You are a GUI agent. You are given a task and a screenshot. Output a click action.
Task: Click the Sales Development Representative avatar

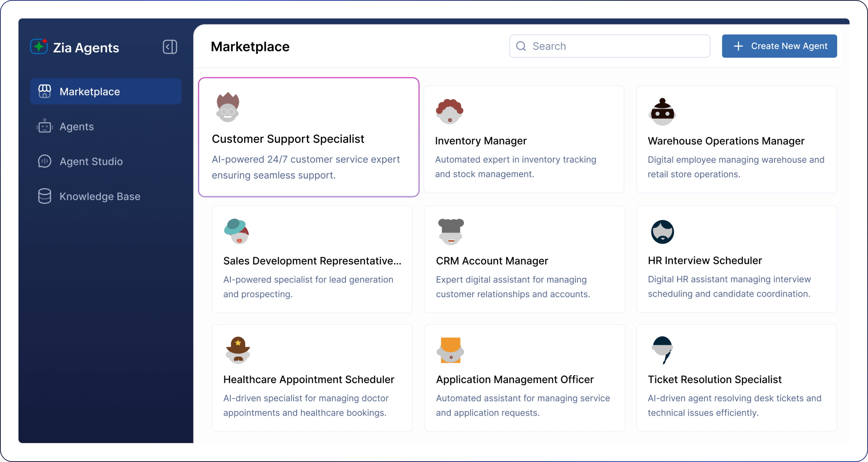pyautogui.click(x=237, y=231)
